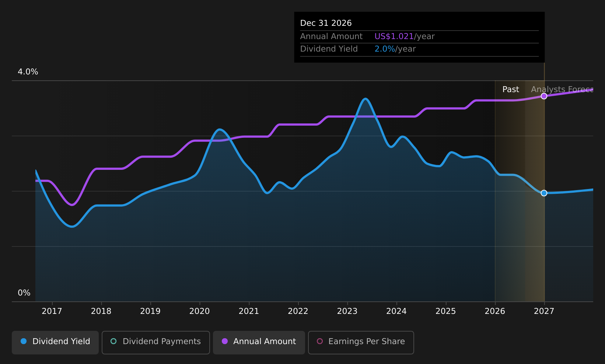Click the 2.0%/year tooltip value
This screenshot has height=364, width=605.
395,49
